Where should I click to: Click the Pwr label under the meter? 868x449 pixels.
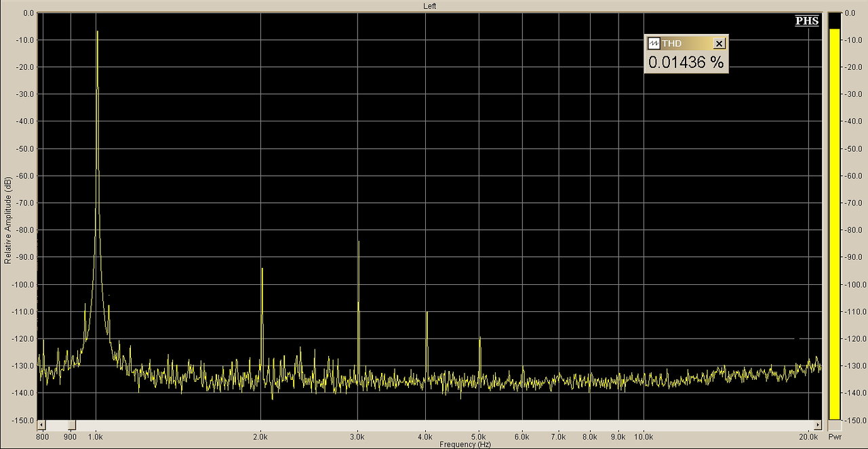pos(835,437)
